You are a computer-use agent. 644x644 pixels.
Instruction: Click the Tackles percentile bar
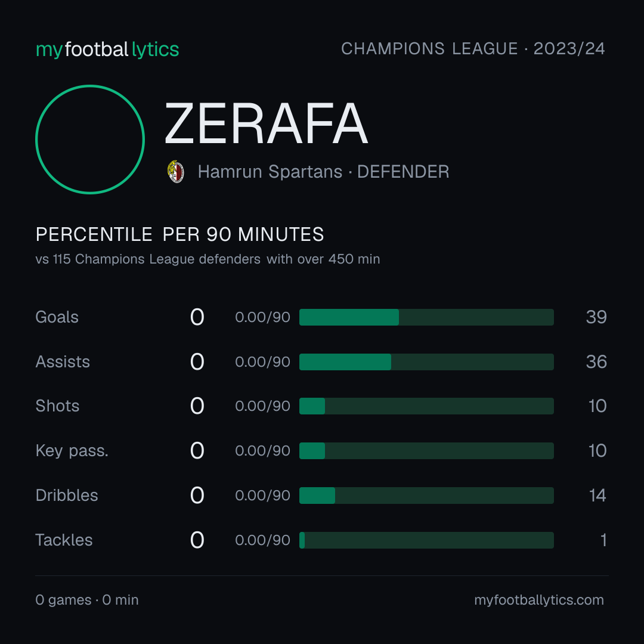tap(426, 540)
